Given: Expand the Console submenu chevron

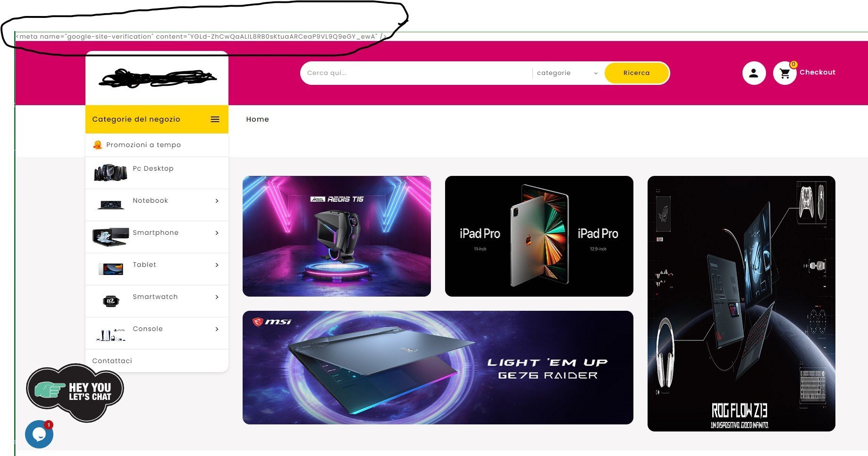Looking at the screenshot, I should [217, 329].
